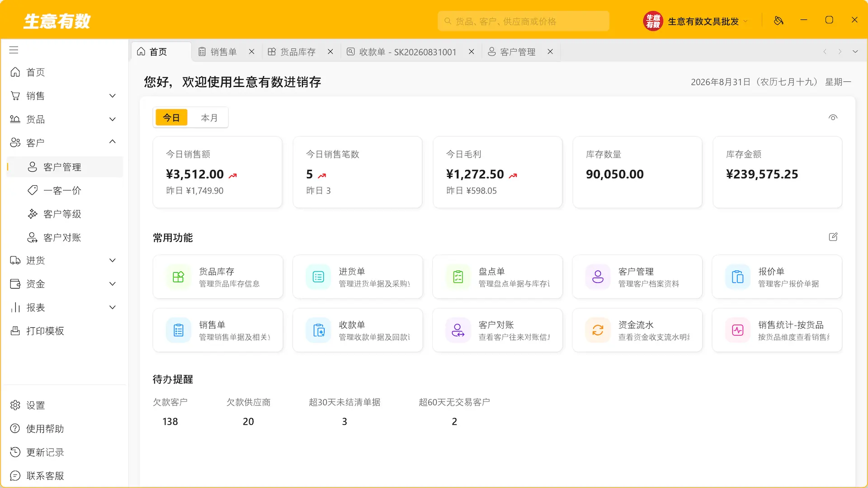The height and width of the screenshot is (488, 868).
Task: Select 客户管理 in the sidebar submenu
Action: point(65,167)
